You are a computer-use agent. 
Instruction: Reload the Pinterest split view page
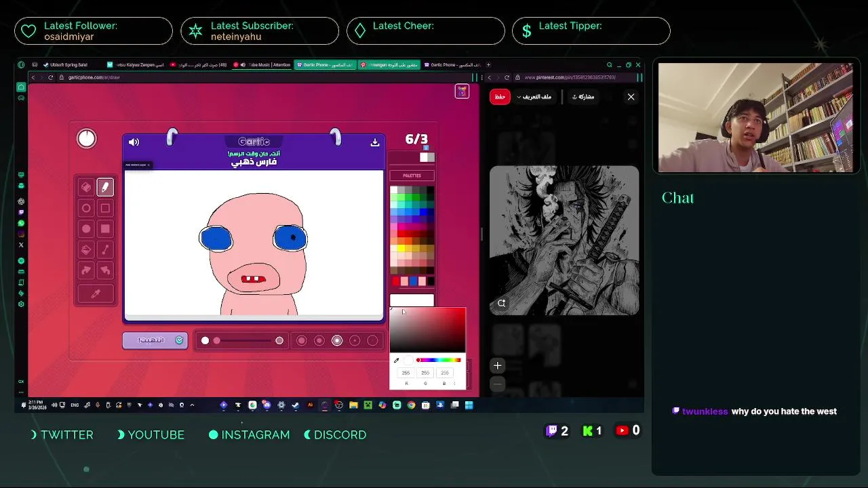[x=507, y=77]
